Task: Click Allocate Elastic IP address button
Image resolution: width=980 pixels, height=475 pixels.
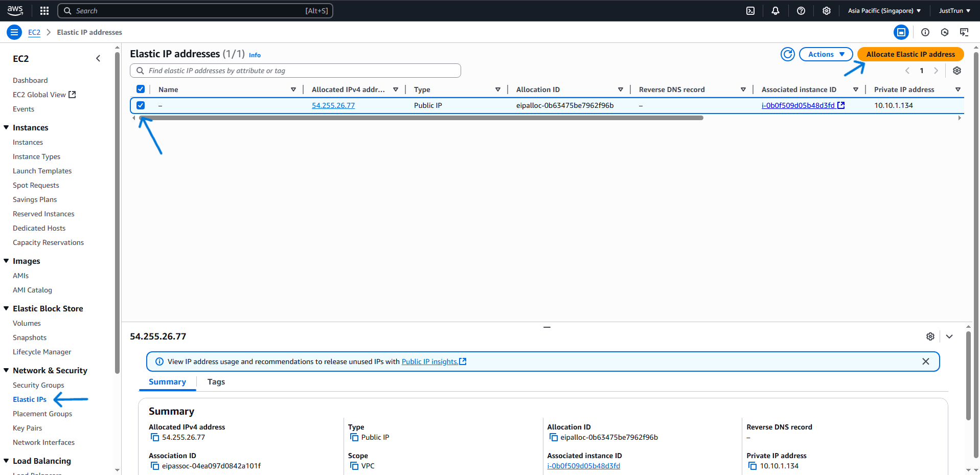Action: pyautogui.click(x=910, y=54)
